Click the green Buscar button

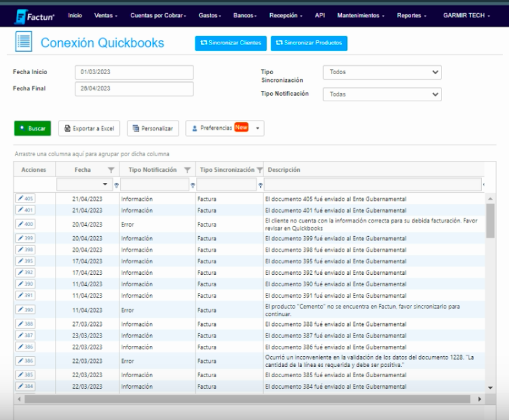33,128
